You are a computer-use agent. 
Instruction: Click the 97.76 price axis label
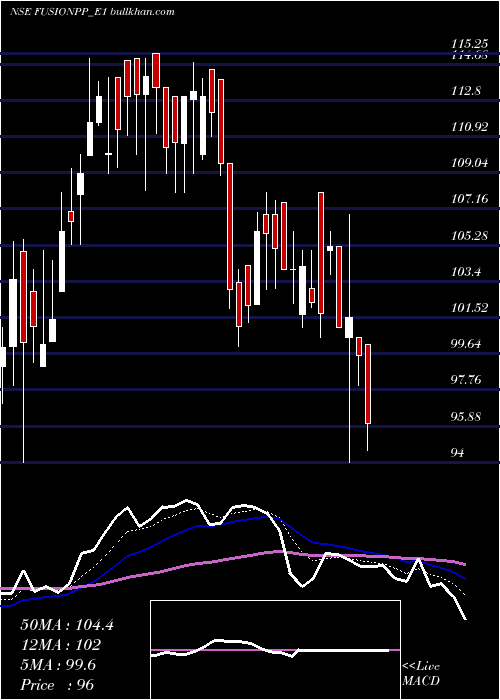[x=467, y=380]
